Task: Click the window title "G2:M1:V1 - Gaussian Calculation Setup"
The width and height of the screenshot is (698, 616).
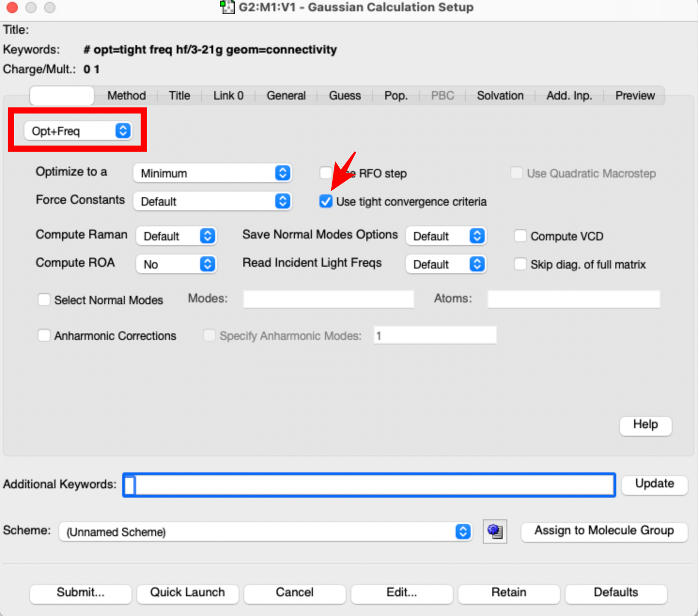Action: [356, 8]
